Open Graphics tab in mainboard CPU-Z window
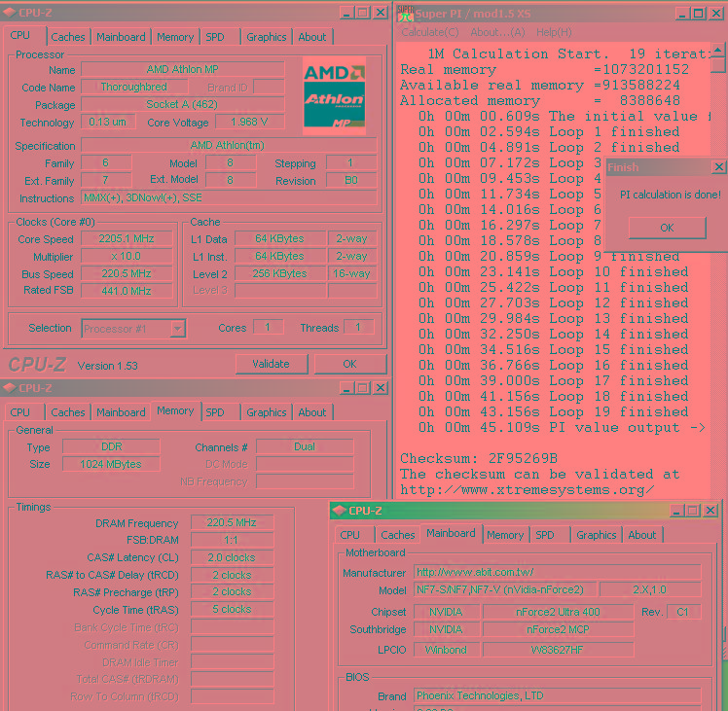 [x=597, y=535]
